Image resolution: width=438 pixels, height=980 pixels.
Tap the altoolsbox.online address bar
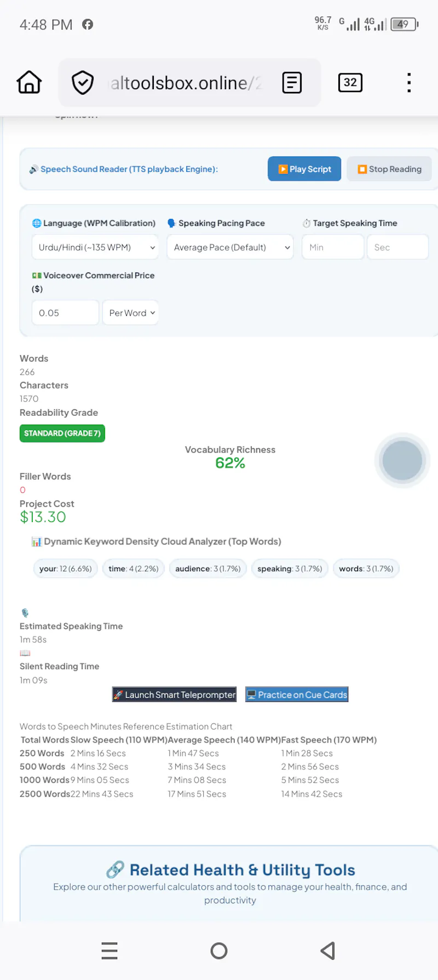coord(189,83)
